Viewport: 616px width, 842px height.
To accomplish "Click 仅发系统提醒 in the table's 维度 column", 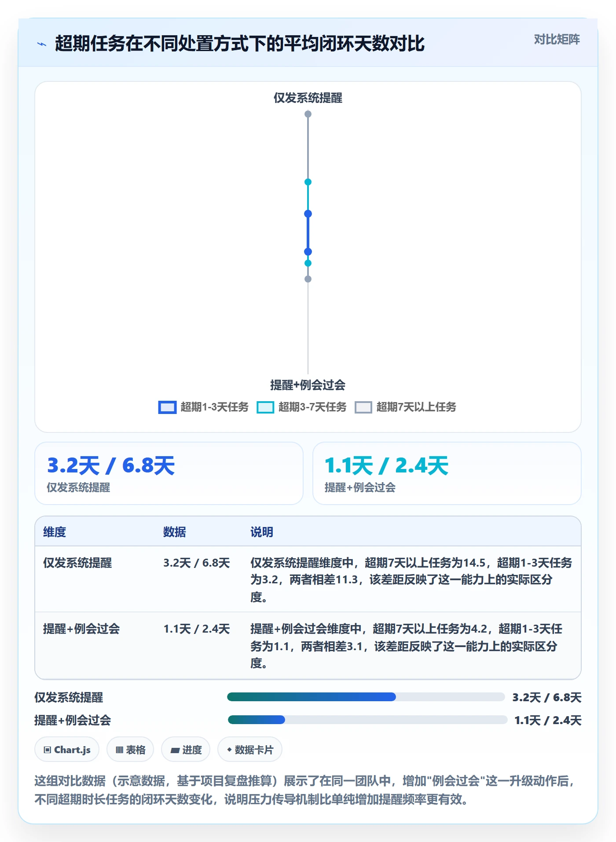I will [x=77, y=563].
